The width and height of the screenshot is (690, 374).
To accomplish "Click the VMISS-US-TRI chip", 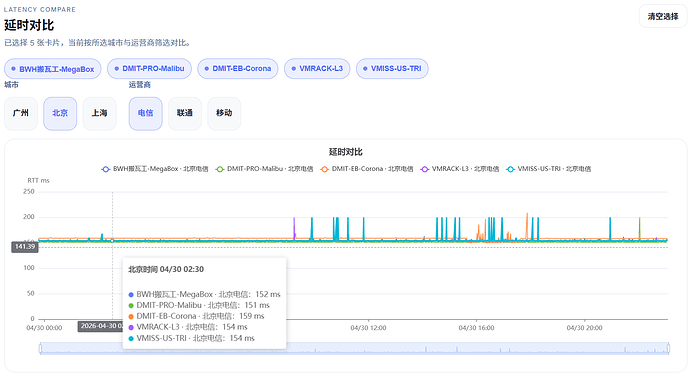I will (392, 69).
